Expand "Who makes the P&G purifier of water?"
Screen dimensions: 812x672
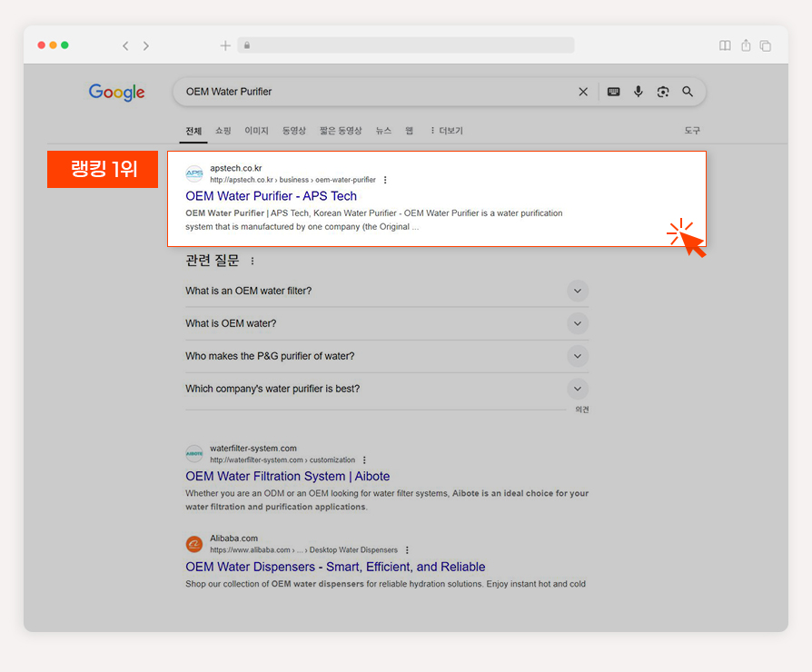coord(578,356)
